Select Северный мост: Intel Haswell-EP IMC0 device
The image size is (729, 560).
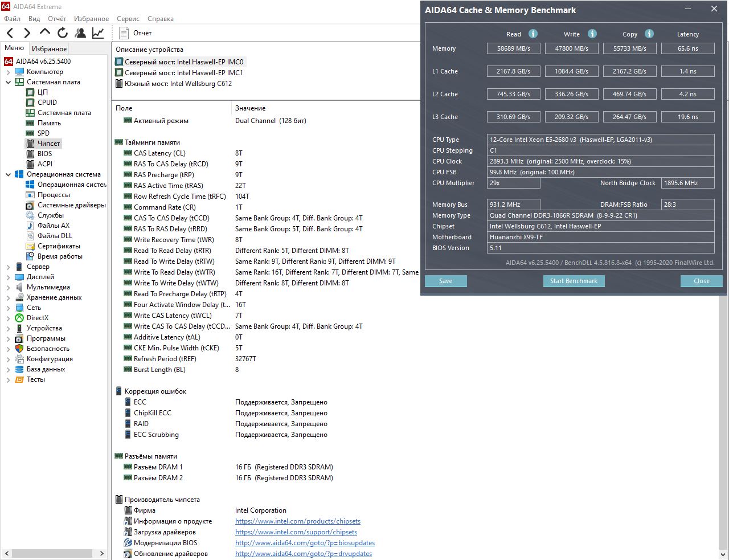(179, 62)
